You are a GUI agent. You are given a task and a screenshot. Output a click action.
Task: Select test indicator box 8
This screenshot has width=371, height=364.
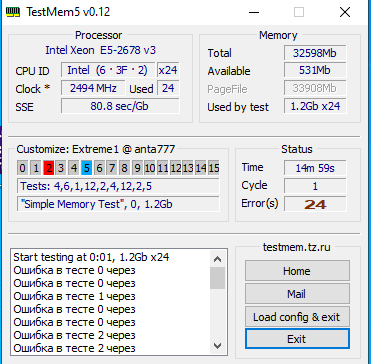(x=124, y=168)
